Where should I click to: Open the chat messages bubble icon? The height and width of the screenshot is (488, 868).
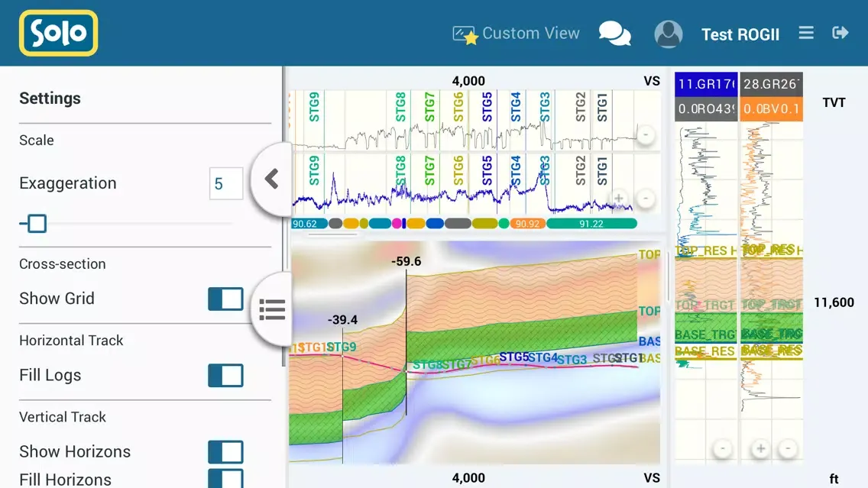click(614, 34)
